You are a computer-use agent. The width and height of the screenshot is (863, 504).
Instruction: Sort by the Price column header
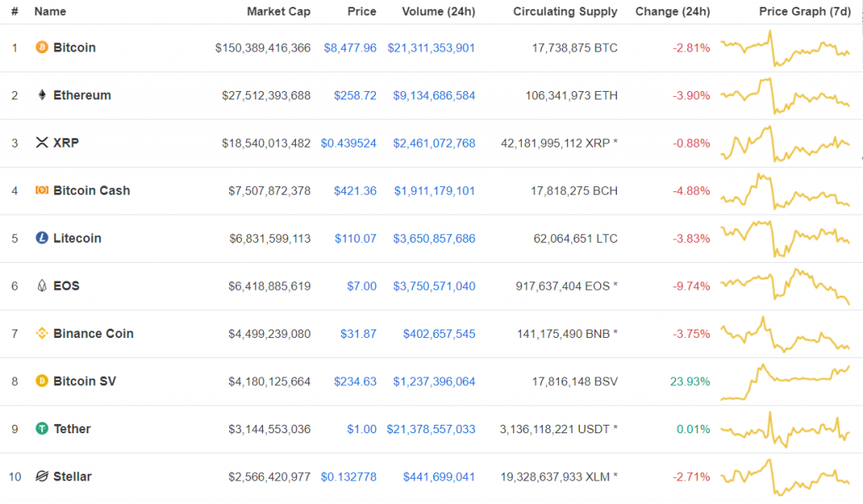(362, 12)
